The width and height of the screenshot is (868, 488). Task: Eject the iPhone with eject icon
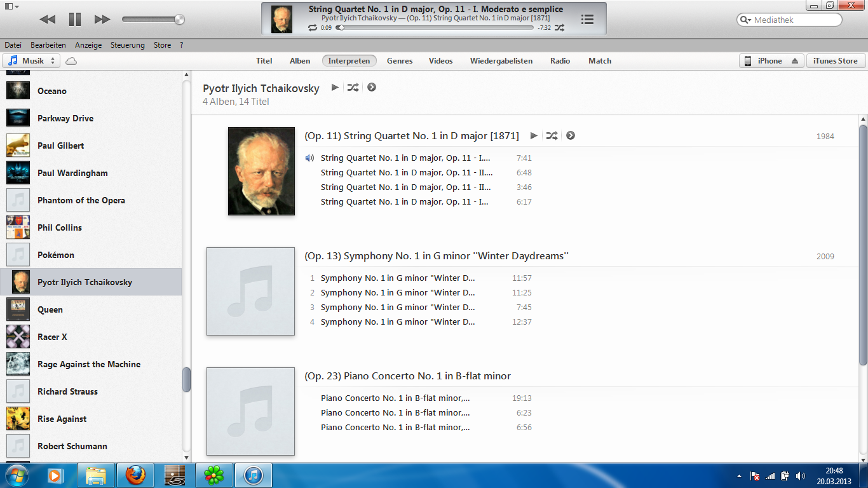click(795, 61)
